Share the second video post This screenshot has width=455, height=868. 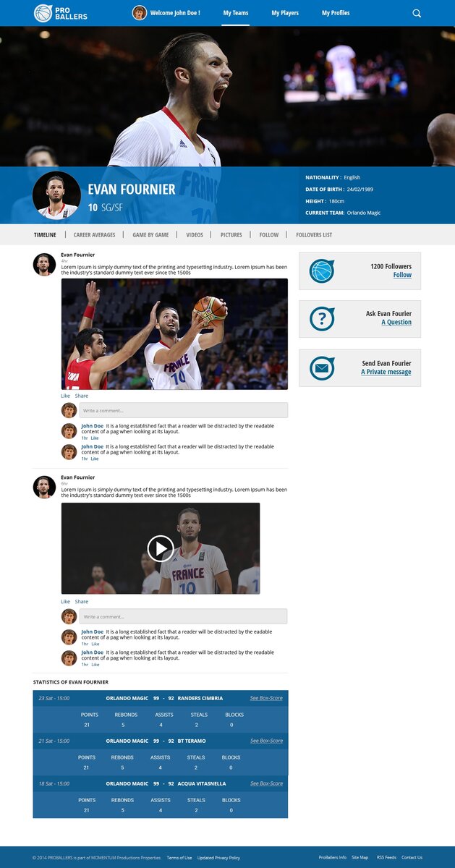tap(82, 601)
